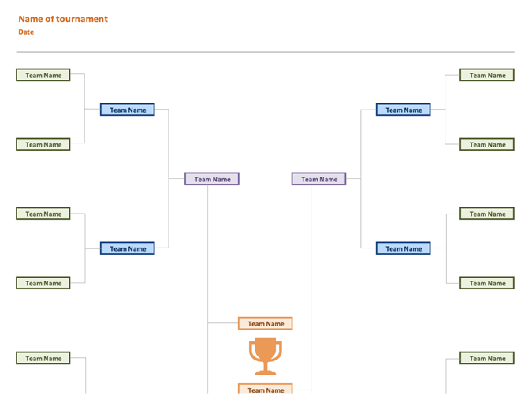Click the orange trophy icon
Screen dimensions: 532x410
[x=266, y=356]
